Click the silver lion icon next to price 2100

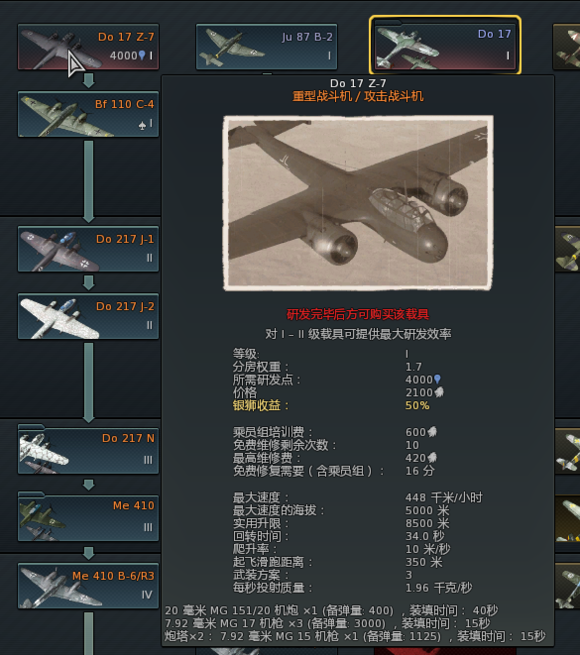coord(439,392)
